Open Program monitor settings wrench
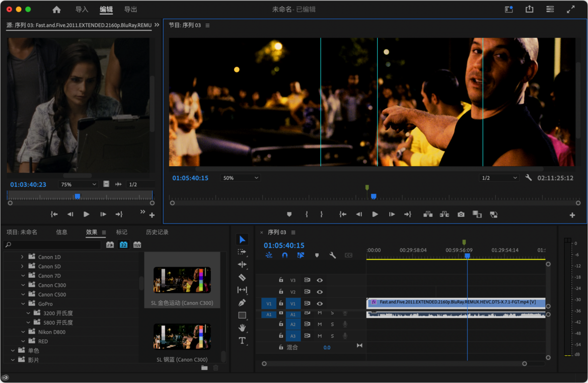 coord(529,178)
